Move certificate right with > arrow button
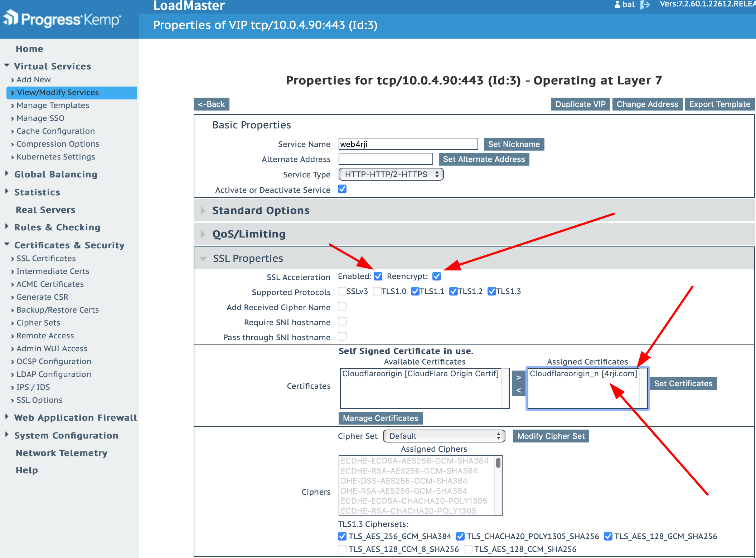This screenshot has height=558, width=756. 518,377
